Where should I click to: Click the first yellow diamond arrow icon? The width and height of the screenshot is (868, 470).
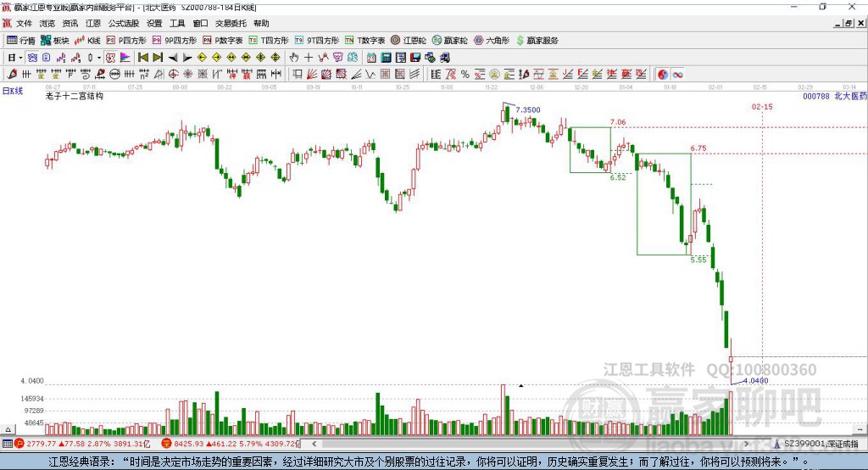[x=202, y=58]
